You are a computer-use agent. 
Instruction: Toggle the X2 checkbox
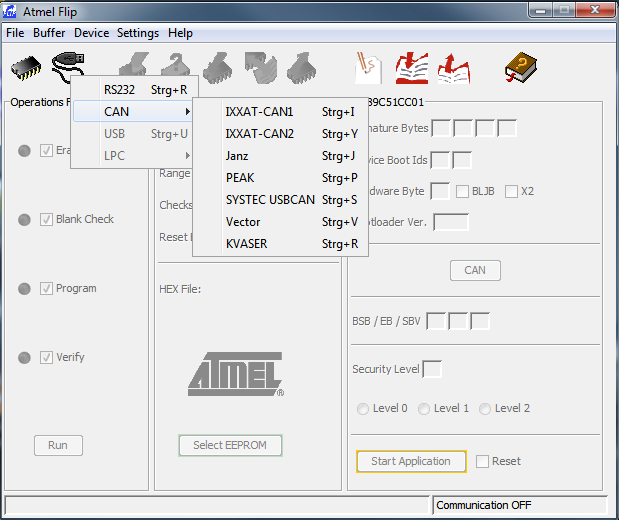click(x=511, y=191)
